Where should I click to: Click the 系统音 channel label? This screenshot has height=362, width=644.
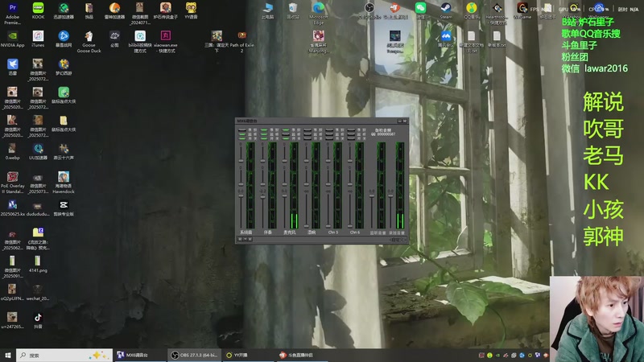click(x=246, y=232)
